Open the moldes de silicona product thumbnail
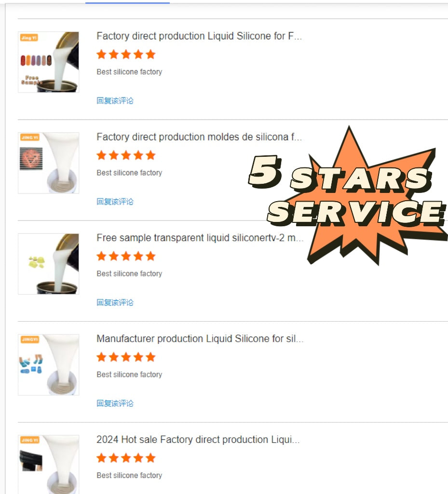The image size is (448, 494). pyautogui.click(x=49, y=163)
